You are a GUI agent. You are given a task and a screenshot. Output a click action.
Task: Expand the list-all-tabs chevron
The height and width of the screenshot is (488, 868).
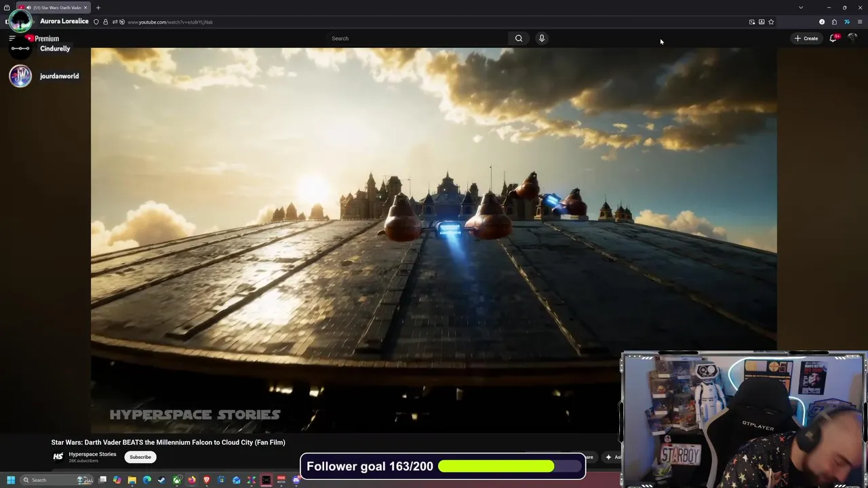click(801, 7)
